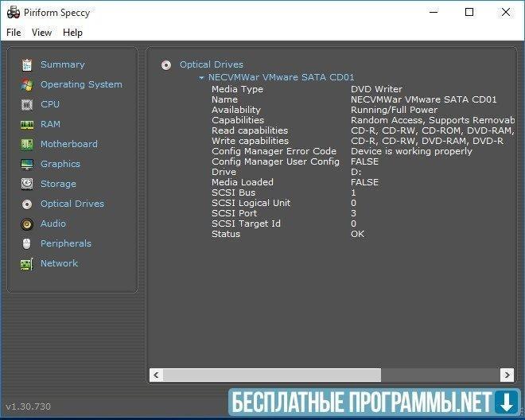Click the Operating System Windows flag icon
This screenshot has width=525, height=420.
click(27, 85)
